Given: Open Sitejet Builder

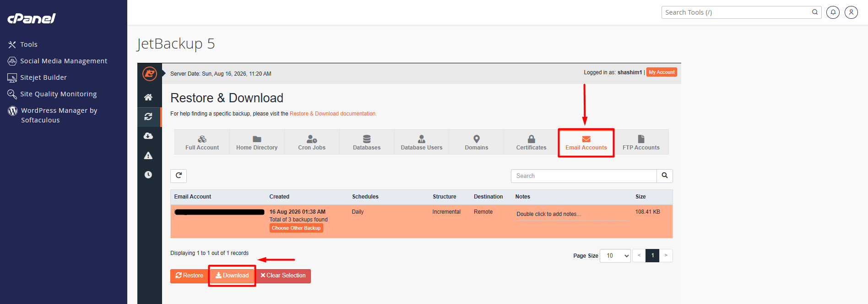Looking at the screenshot, I should (x=38, y=77).
